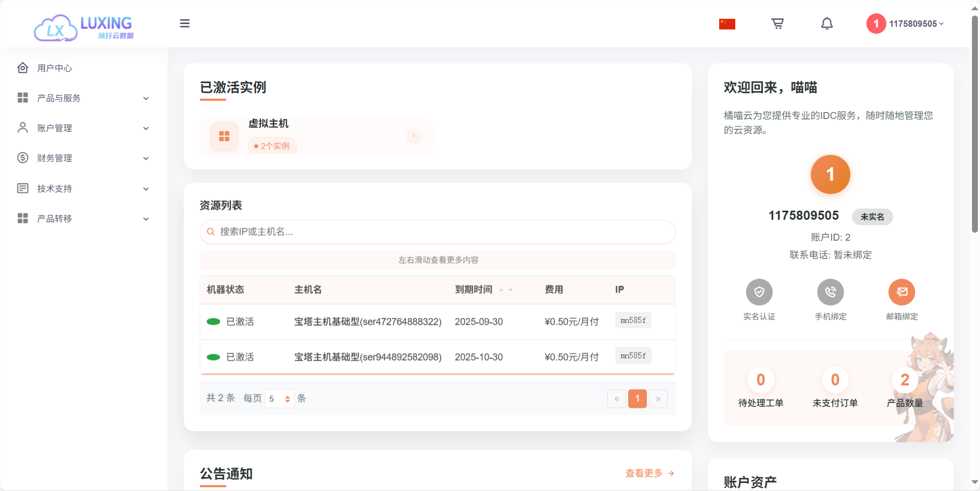Image resolution: width=980 pixels, height=491 pixels.
Task: Click the hamburger menu collapse icon
Action: pos(185,24)
